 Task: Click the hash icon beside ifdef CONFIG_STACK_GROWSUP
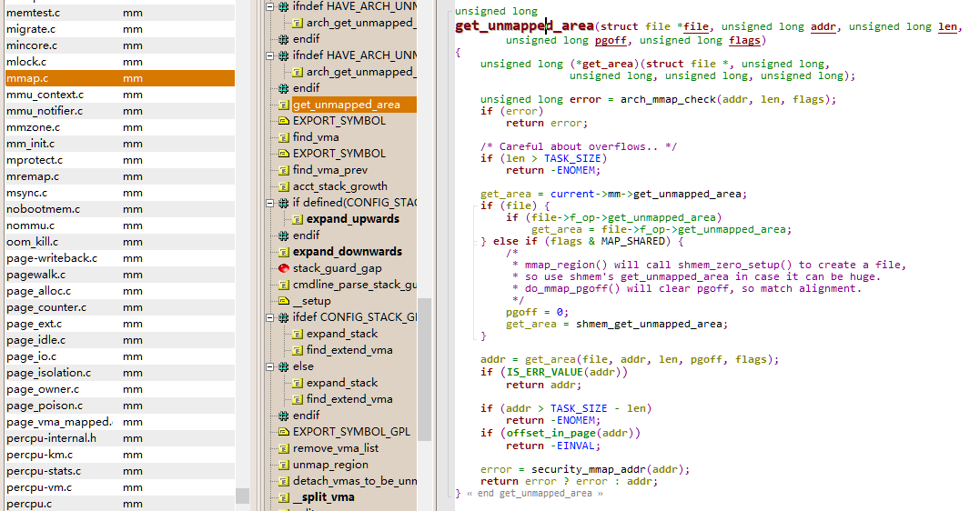[x=284, y=317]
